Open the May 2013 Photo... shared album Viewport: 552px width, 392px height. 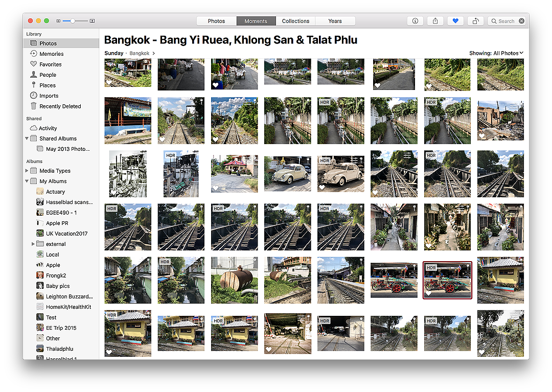point(61,149)
